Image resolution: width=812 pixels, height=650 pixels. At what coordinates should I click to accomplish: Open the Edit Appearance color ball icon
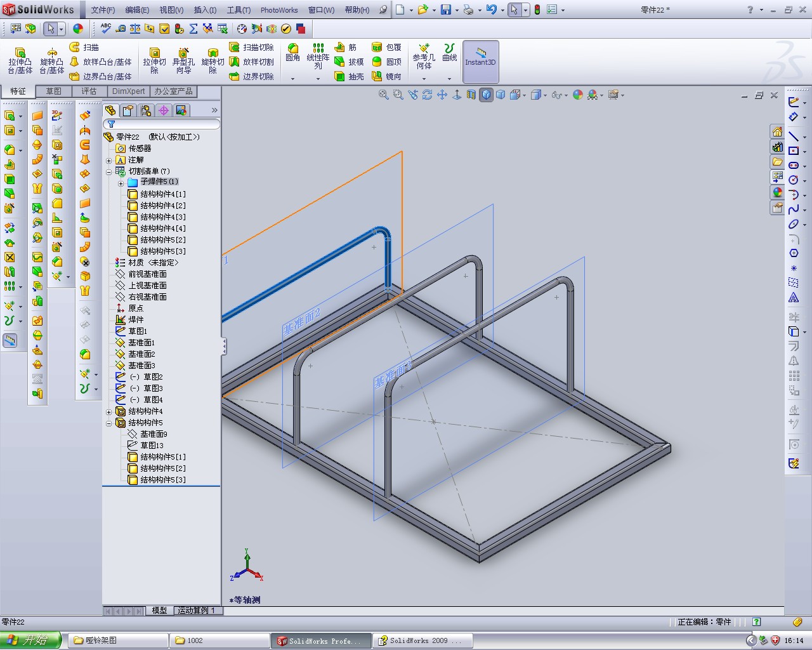tap(577, 95)
